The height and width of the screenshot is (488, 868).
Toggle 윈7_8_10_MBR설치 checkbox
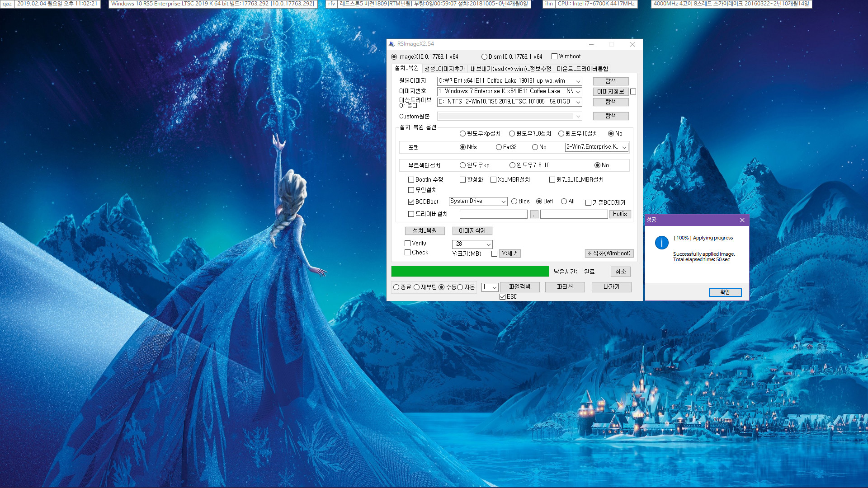[552, 180]
